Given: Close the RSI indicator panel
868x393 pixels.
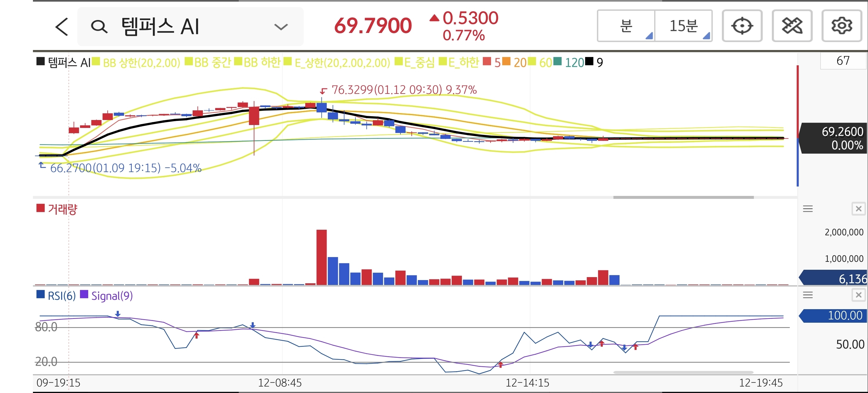Looking at the screenshot, I should pyautogui.click(x=858, y=295).
